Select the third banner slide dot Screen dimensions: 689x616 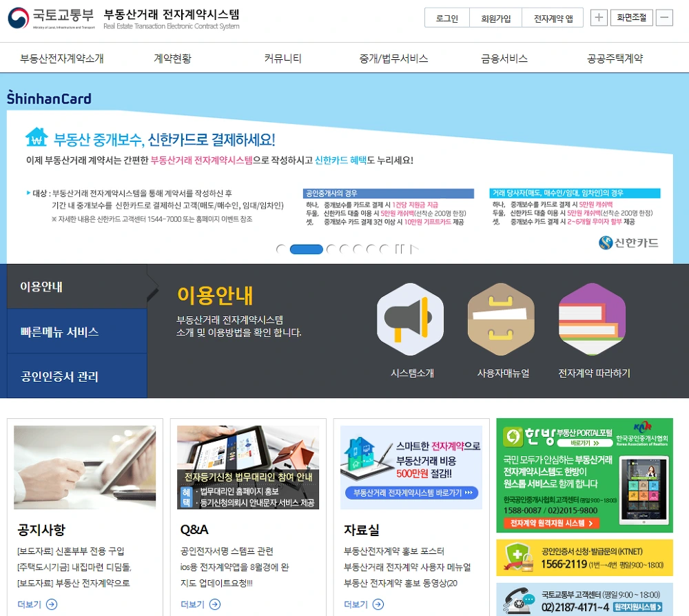(332, 249)
